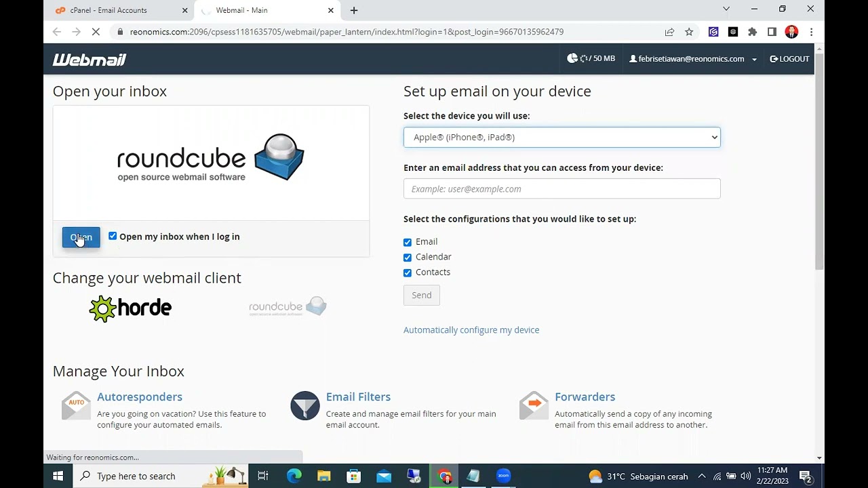
Task: Open Microsoft Store from taskbar
Action: [353, 476]
